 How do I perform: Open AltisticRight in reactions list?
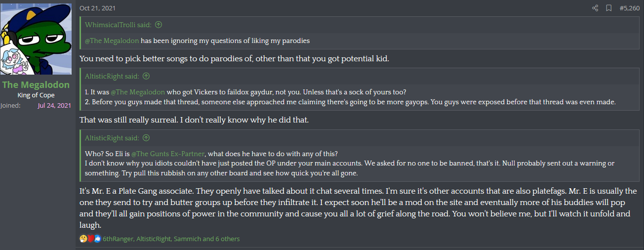[154, 239]
